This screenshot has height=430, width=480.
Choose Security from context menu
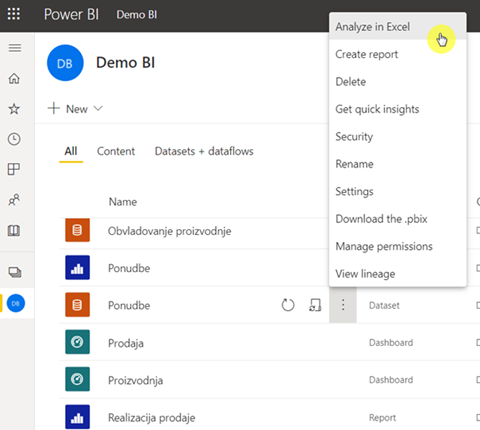click(x=397, y=136)
